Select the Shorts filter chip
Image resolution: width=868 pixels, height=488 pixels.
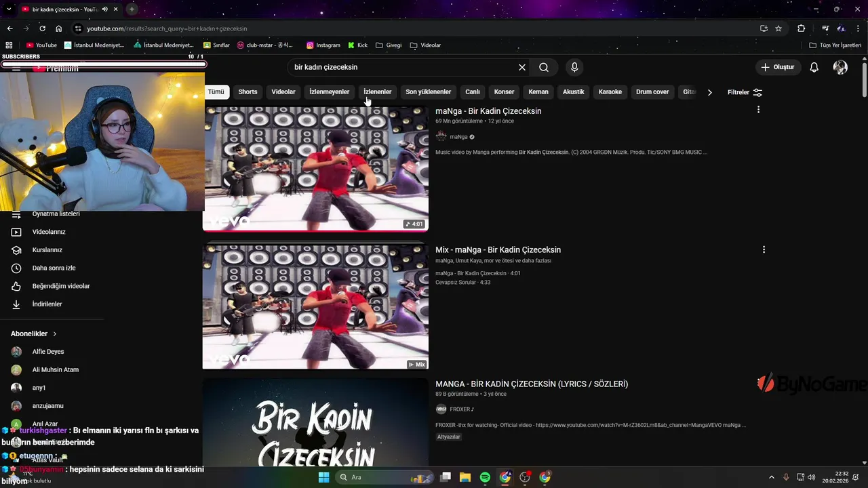coord(248,91)
